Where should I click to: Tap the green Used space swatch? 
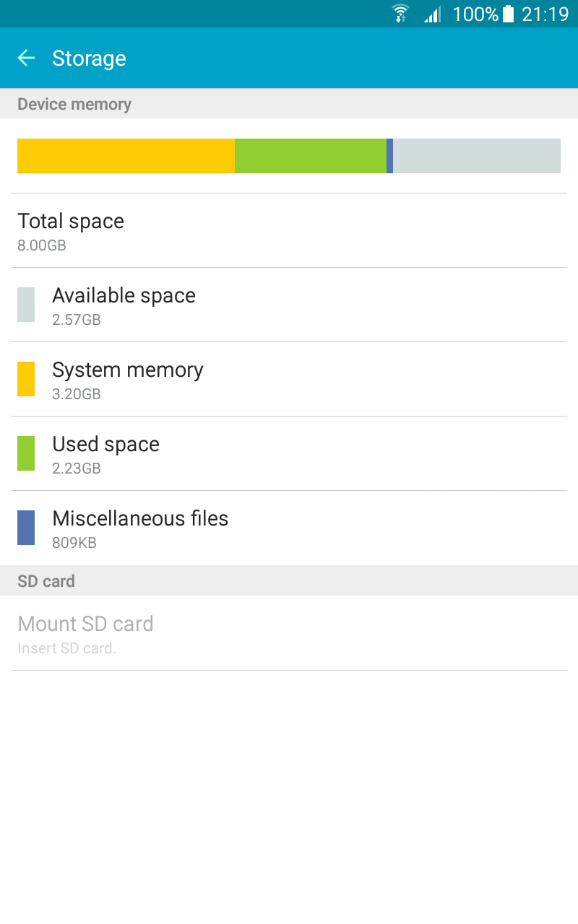pos(26,453)
